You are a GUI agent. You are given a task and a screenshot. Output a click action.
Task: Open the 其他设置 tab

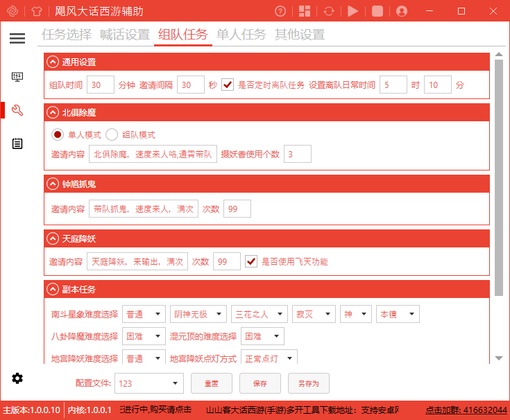coord(300,35)
